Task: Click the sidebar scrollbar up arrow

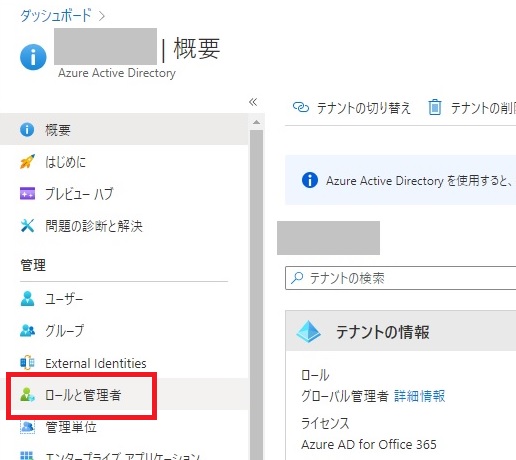Action: click(x=256, y=122)
